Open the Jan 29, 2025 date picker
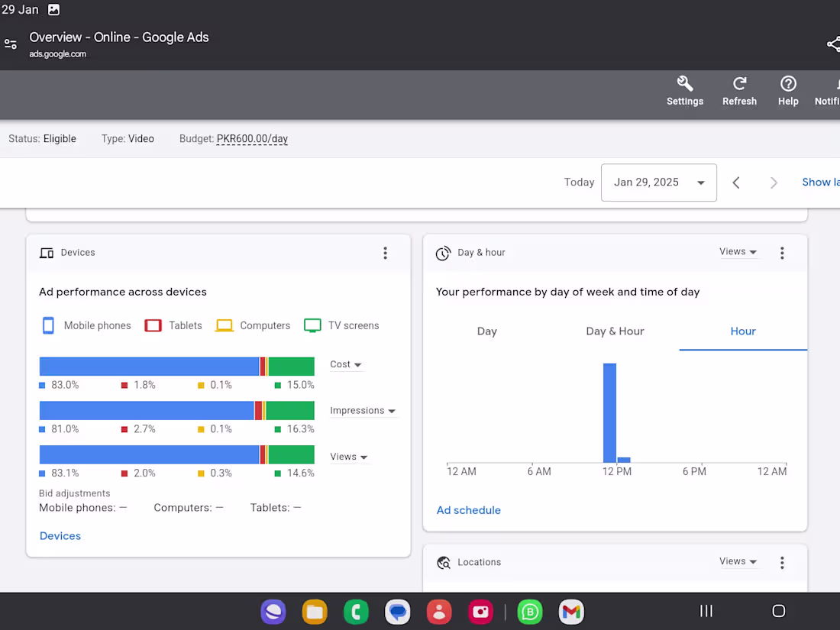The image size is (840, 630). (x=658, y=183)
